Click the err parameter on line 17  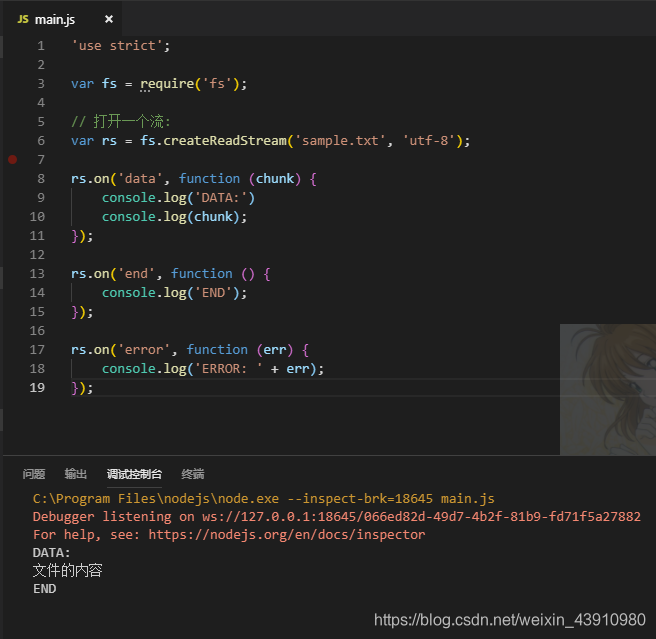[275, 349]
